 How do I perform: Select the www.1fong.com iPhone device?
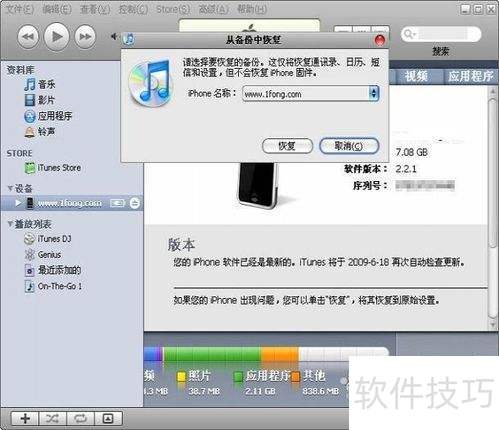[69, 203]
